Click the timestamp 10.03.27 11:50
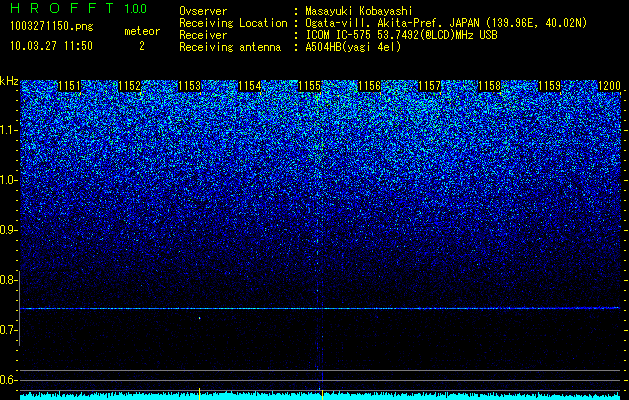The width and height of the screenshot is (629, 400). pos(51,46)
